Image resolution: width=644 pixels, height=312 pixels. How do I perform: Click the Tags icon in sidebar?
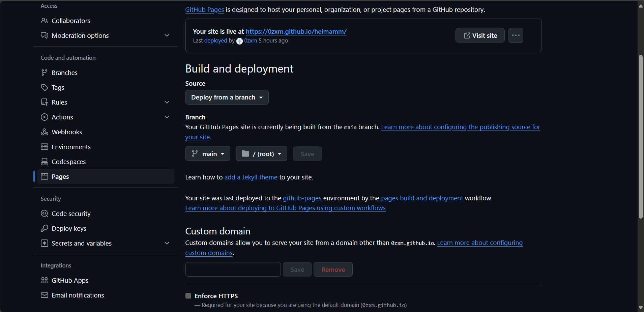point(45,87)
